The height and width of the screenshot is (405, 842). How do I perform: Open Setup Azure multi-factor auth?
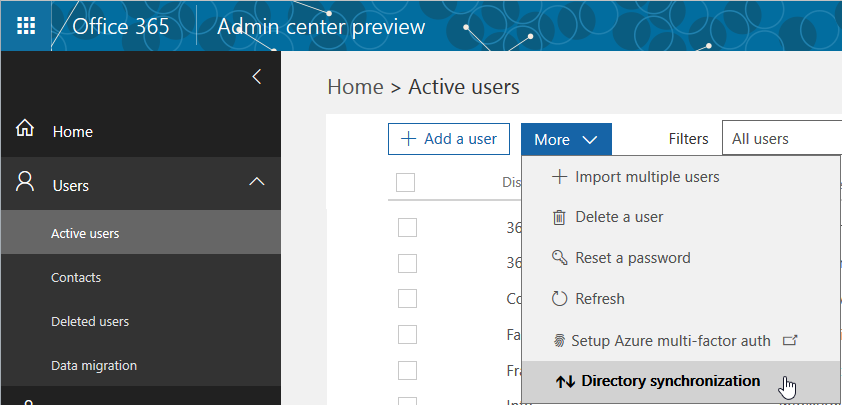[x=681, y=341]
